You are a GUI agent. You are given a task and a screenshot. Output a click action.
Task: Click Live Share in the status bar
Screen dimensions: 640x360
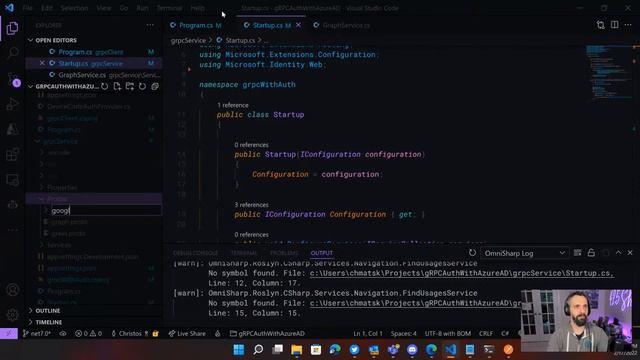click(x=187, y=333)
